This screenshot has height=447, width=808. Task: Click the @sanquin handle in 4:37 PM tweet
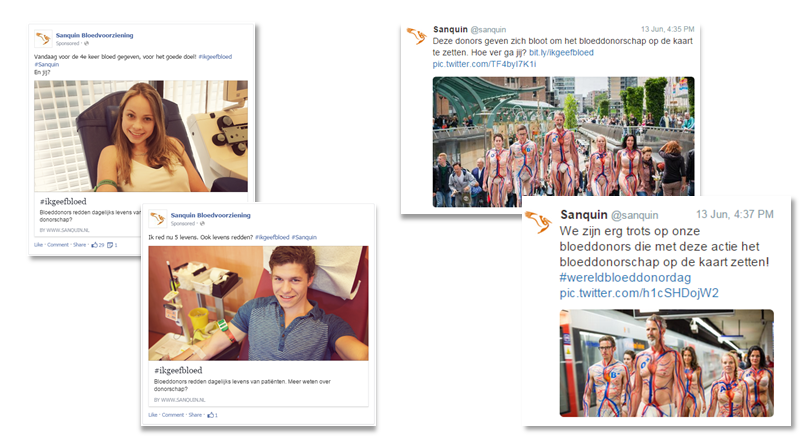(x=634, y=216)
